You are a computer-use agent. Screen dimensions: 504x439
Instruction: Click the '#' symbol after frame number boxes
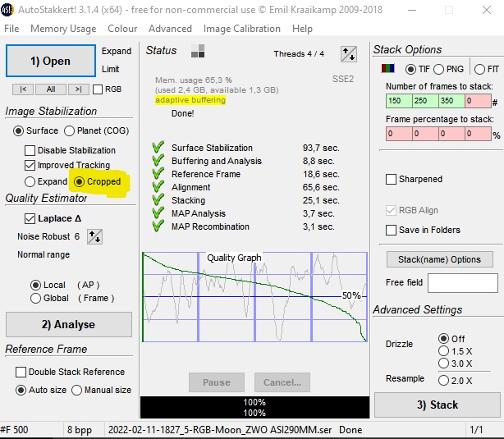495,103
